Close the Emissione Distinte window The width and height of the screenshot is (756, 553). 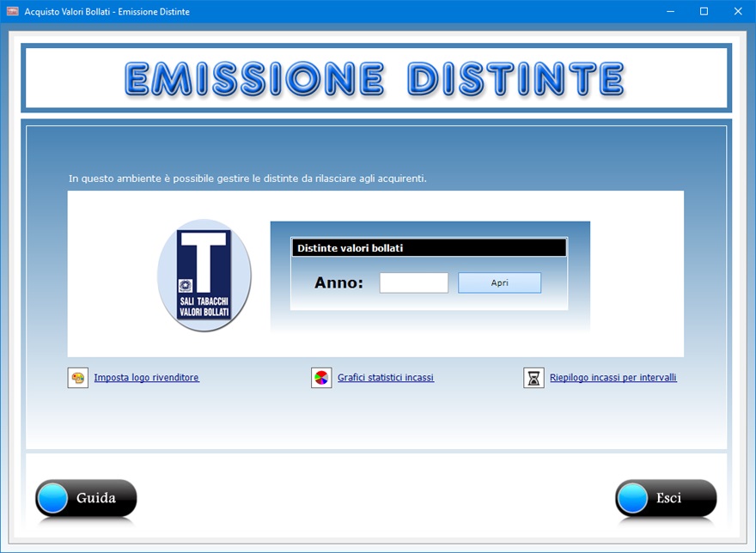click(738, 11)
